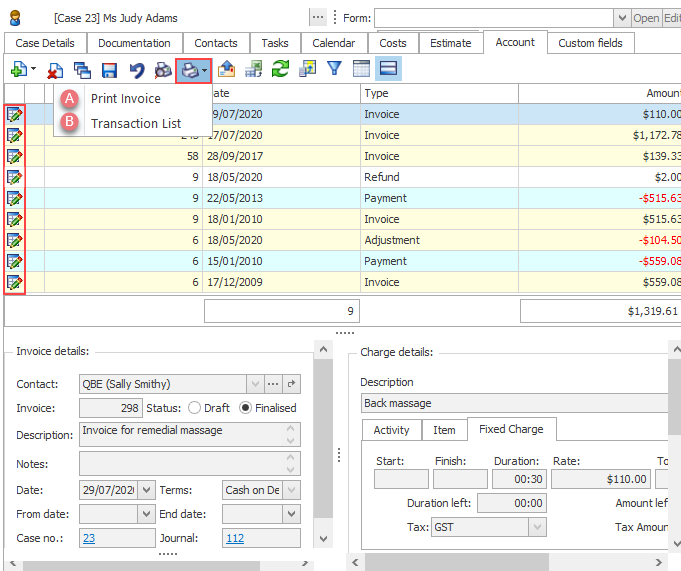Image resolution: width=681 pixels, height=571 pixels.
Task: Open the End date picker dropdown
Action: (x=291, y=515)
